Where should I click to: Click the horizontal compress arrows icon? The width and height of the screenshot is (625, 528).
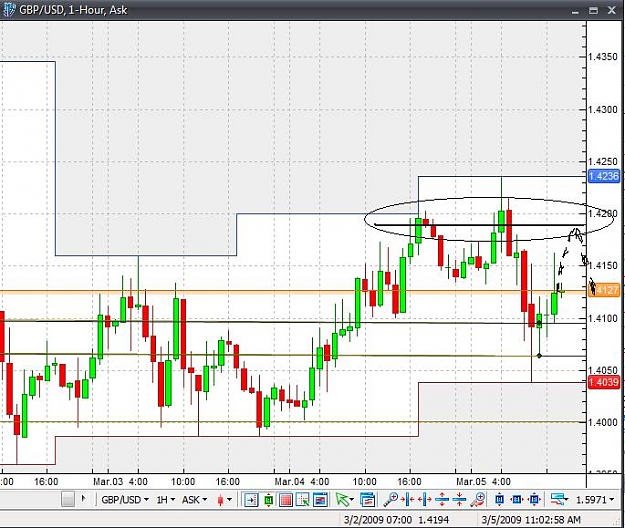coord(408,499)
